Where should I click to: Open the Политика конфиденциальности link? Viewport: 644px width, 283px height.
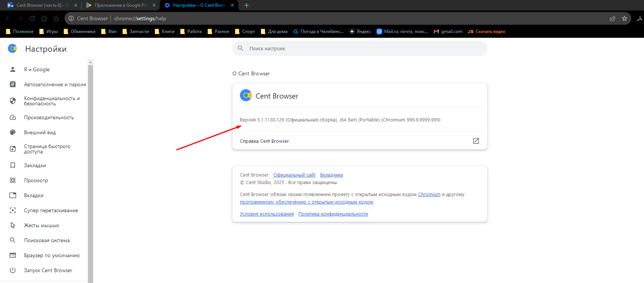(333, 214)
